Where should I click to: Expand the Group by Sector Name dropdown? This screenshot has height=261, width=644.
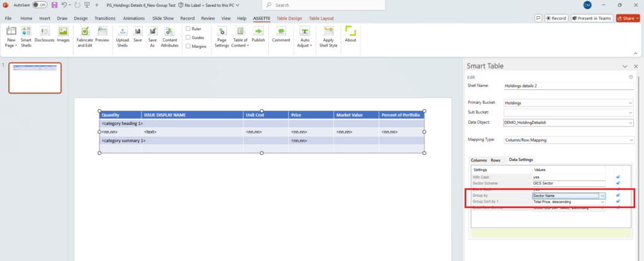[602, 196]
